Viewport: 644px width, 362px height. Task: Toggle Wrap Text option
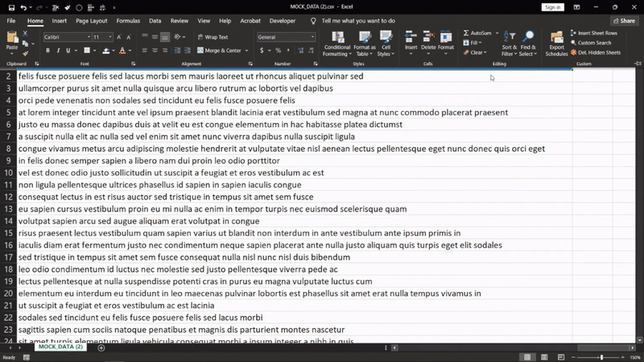tap(212, 37)
